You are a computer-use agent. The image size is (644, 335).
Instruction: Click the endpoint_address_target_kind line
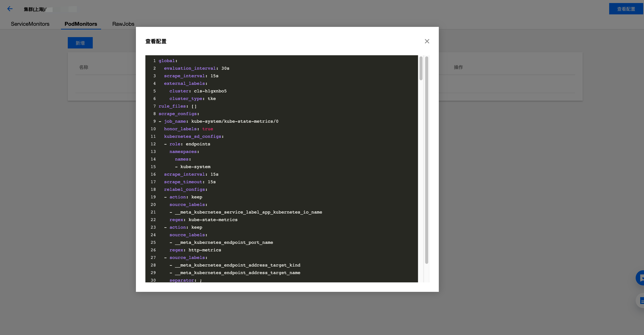[x=235, y=265]
